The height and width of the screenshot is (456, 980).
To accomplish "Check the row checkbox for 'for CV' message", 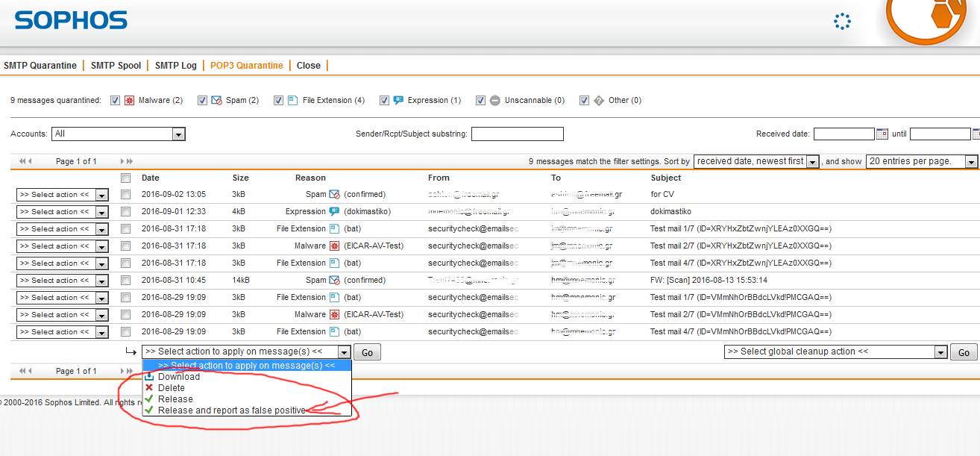I will pos(125,195).
